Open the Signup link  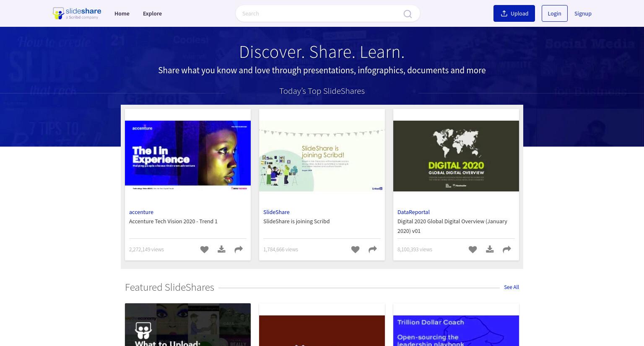pos(583,13)
